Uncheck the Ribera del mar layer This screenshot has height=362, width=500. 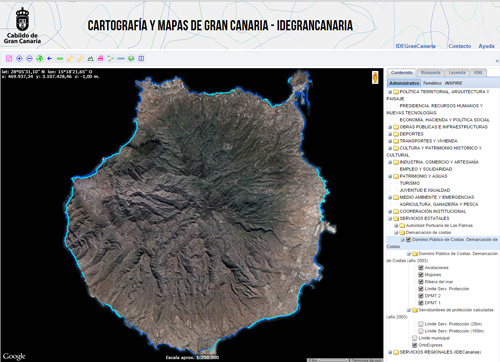click(x=421, y=282)
